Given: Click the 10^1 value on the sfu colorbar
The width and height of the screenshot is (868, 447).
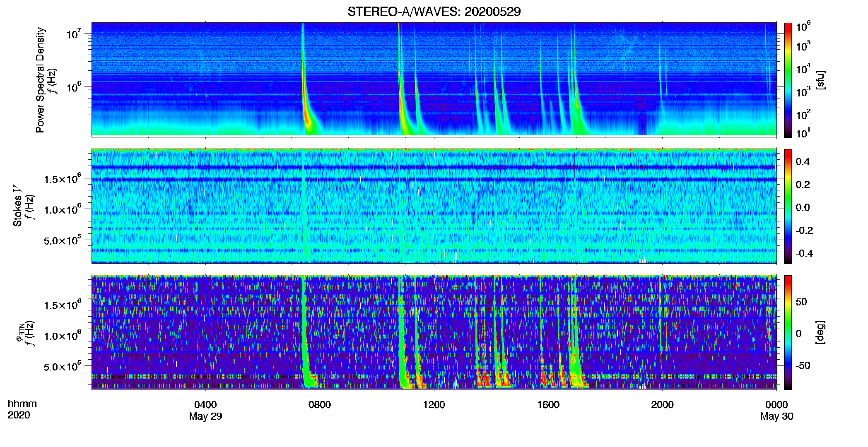Looking at the screenshot, I should click(x=803, y=133).
